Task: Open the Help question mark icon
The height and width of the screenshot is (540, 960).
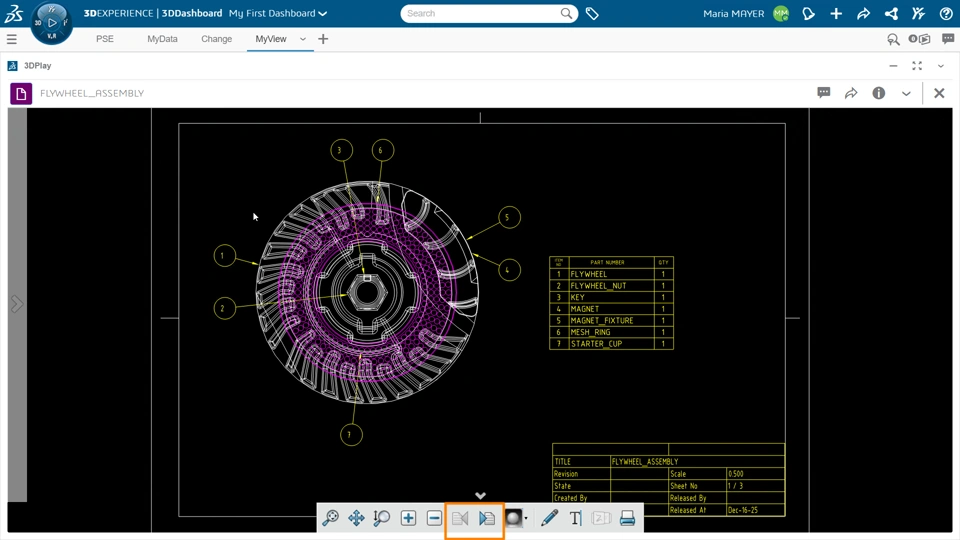Action: [946, 13]
